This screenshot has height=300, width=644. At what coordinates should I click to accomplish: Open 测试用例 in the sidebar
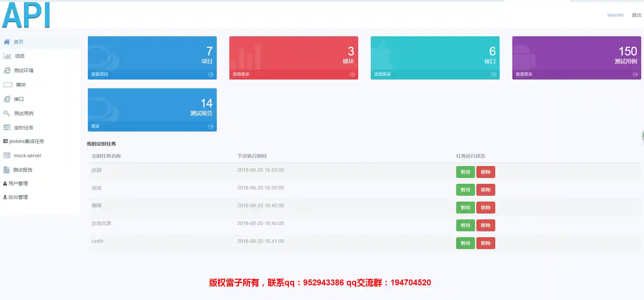point(24,113)
